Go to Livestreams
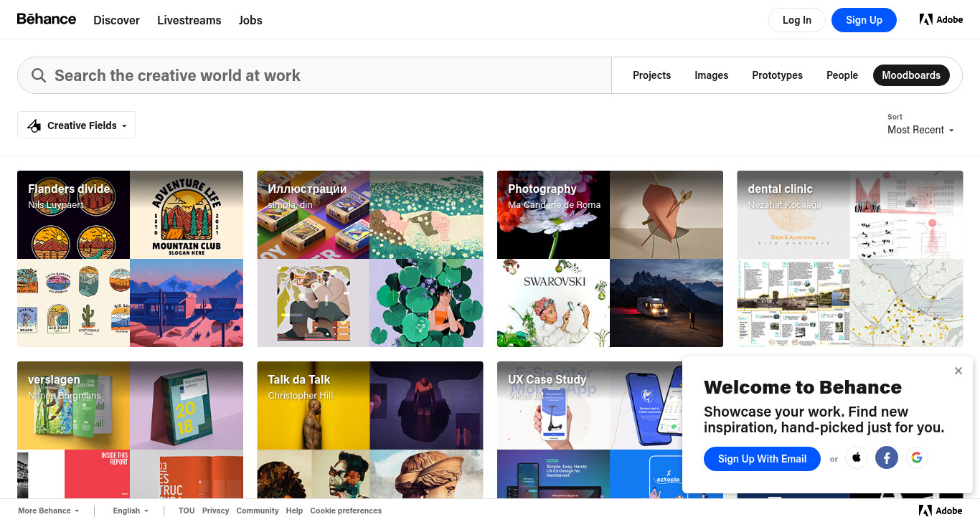This screenshot has height=522, width=980. coord(189,20)
